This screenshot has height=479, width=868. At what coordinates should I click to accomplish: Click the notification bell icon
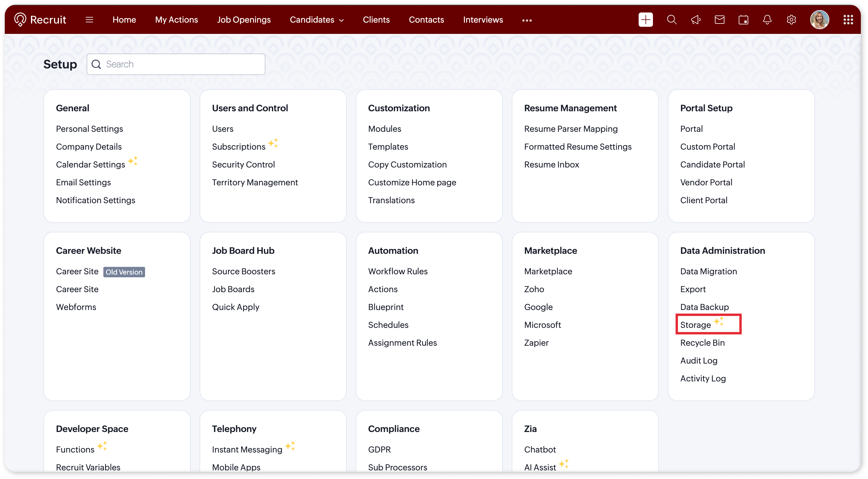pos(767,20)
